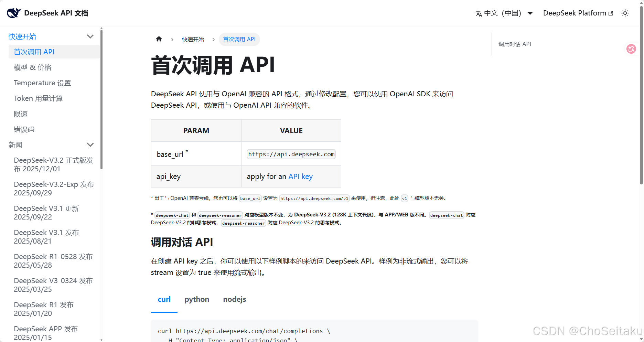The width and height of the screenshot is (644, 342).
Task: Open DeepSeek-R1-0528 发布 2025/05/28 news
Action: pyautogui.click(x=54, y=261)
